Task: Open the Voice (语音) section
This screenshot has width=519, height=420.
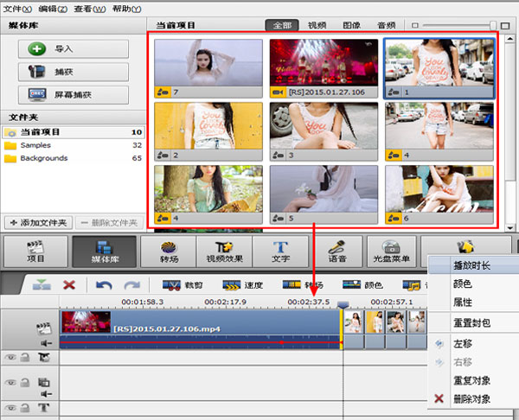Action: click(x=337, y=251)
